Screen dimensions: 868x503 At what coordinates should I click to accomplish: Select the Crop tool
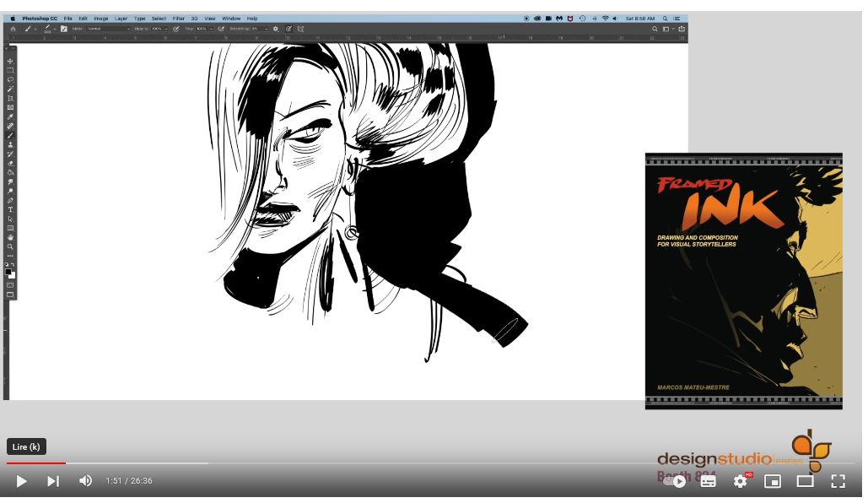10,98
